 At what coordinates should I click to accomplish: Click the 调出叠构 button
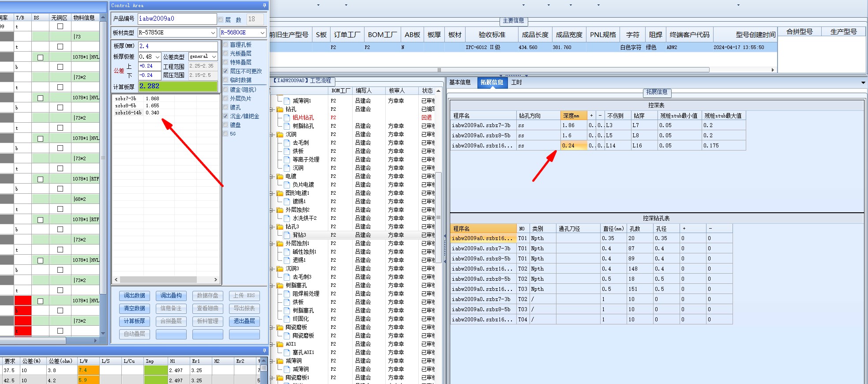171,296
